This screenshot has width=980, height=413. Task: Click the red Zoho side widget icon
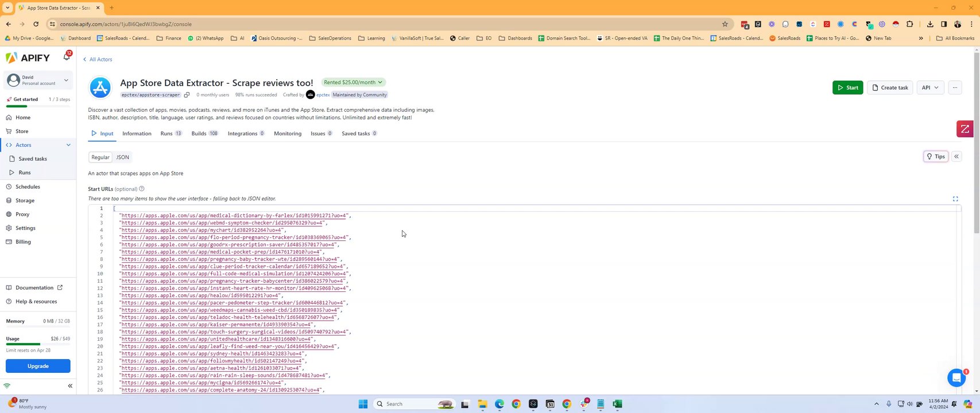tap(964, 129)
